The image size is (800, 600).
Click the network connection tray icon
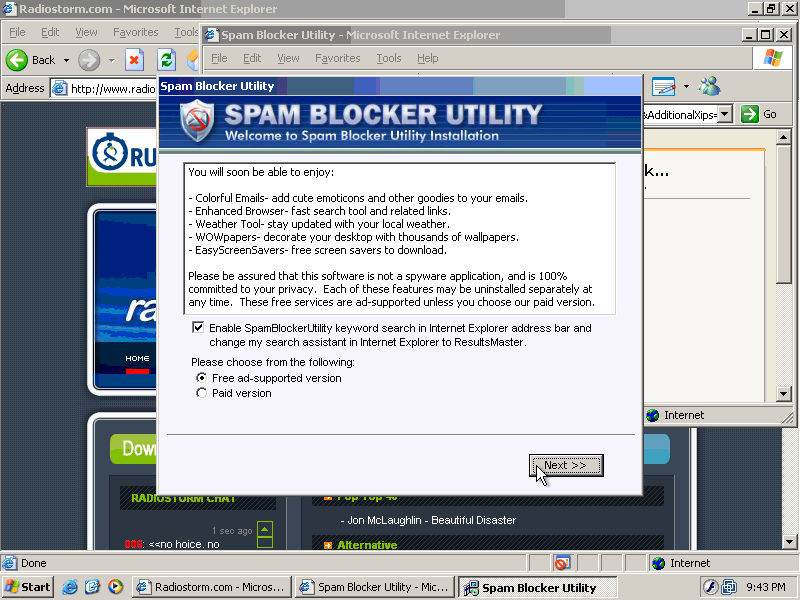[729, 587]
